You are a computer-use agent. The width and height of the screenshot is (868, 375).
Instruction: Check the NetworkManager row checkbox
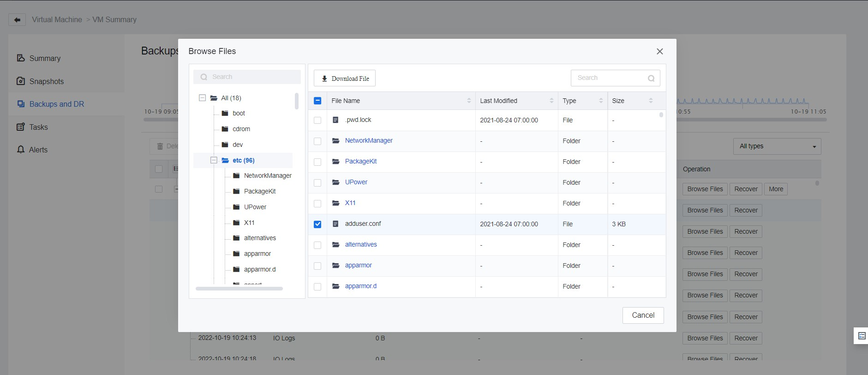[317, 141]
